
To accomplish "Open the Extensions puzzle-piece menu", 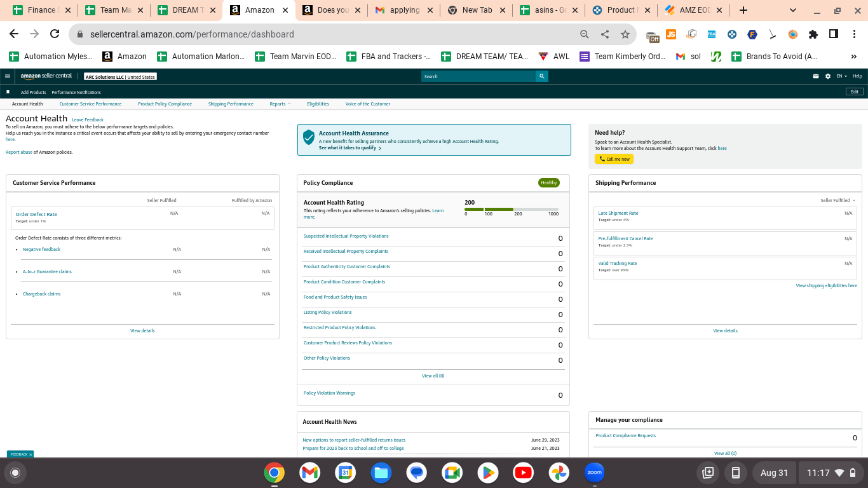I will point(813,34).
